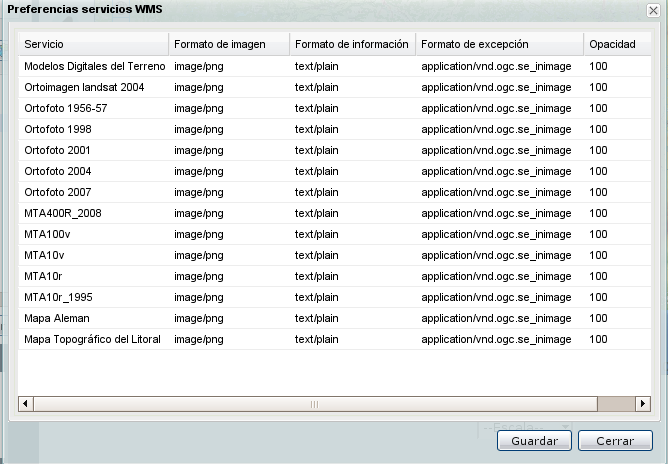Click the horizontal scrollbar left arrow
The width and height of the screenshot is (668, 464).
click(x=27, y=404)
